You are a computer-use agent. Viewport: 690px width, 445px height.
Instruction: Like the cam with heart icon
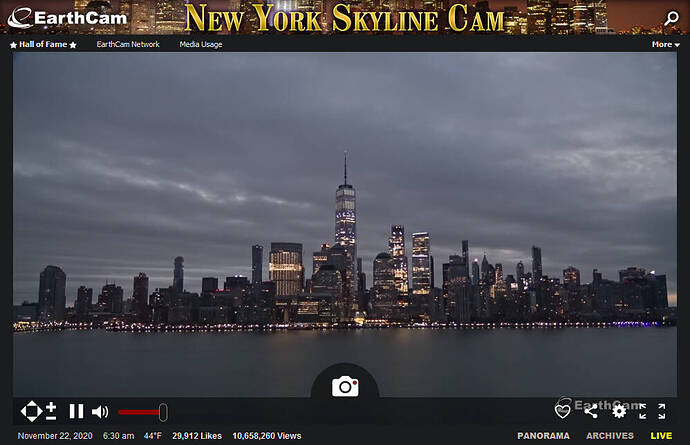562,411
